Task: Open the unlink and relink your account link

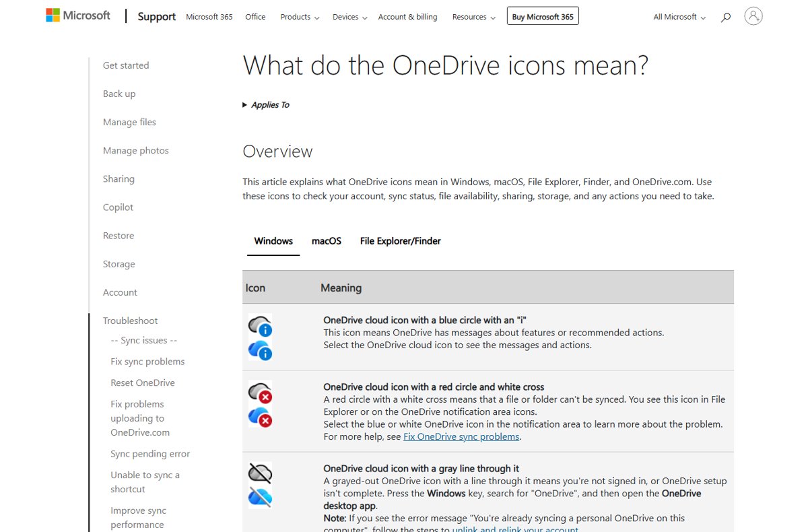Action: point(515,529)
